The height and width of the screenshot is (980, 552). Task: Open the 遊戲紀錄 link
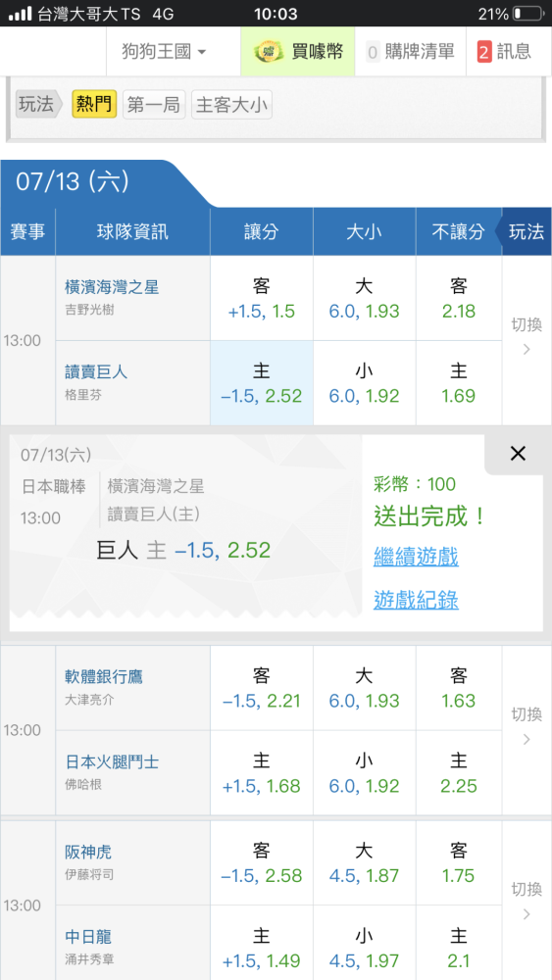(x=416, y=600)
